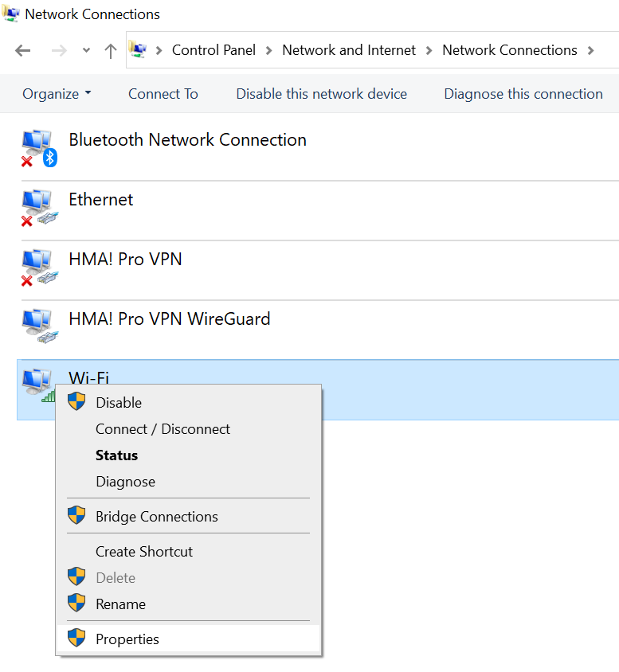Image resolution: width=619 pixels, height=672 pixels.
Task: Click Disable this network device button
Action: point(321,94)
